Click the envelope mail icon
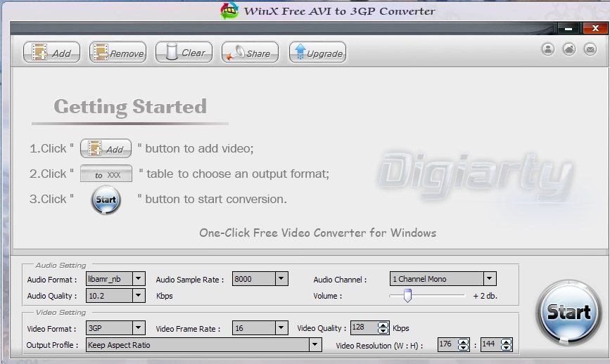This screenshot has height=364, width=610. [590, 49]
